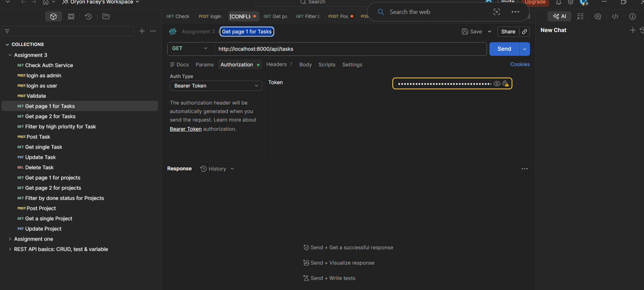Image resolution: width=644 pixels, height=290 pixels.
Task: Click the plus icon beside the collections search box
Action: click(x=142, y=31)
